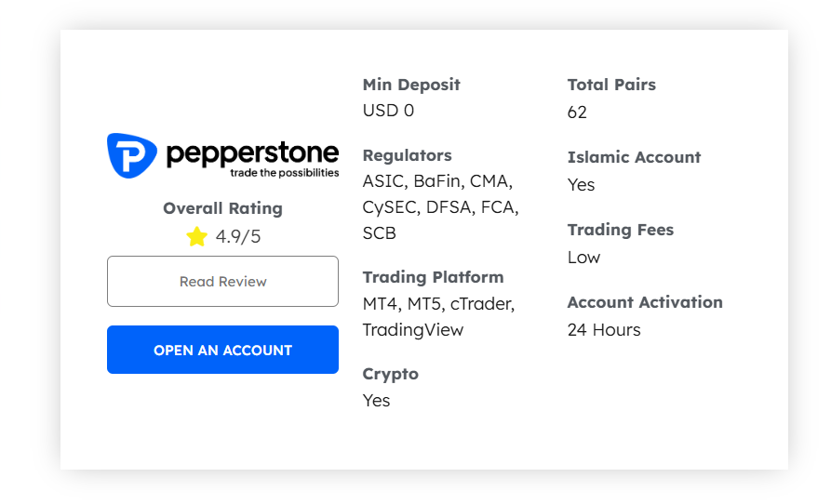Image resolution: width=831 pixels, height=504 pixels.
Task: Click the Regulators heading
Action: point(407,155)
